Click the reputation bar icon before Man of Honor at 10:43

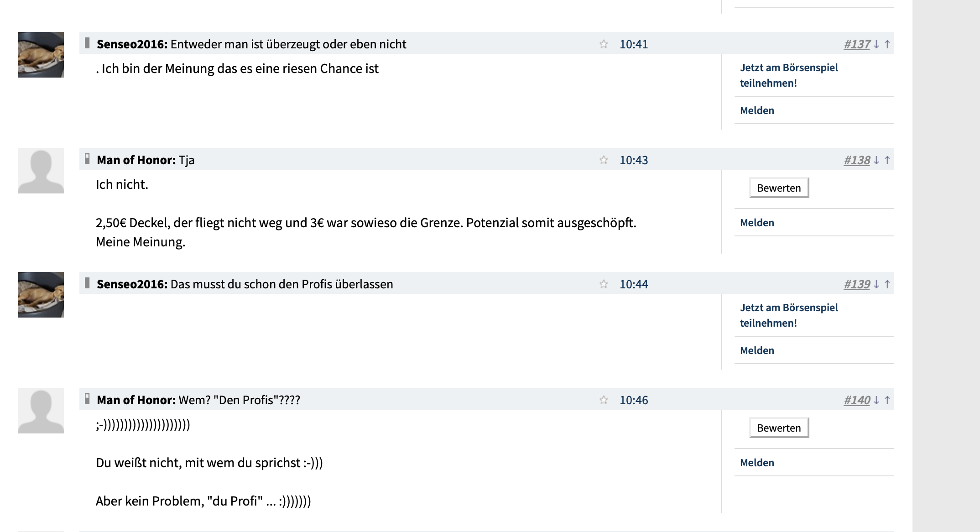pos(87,159)
